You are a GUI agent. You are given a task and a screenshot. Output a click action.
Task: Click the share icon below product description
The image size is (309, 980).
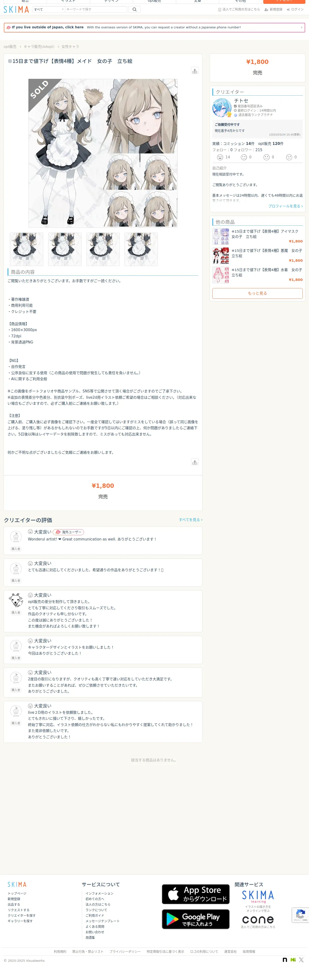[x=195, y=462]
